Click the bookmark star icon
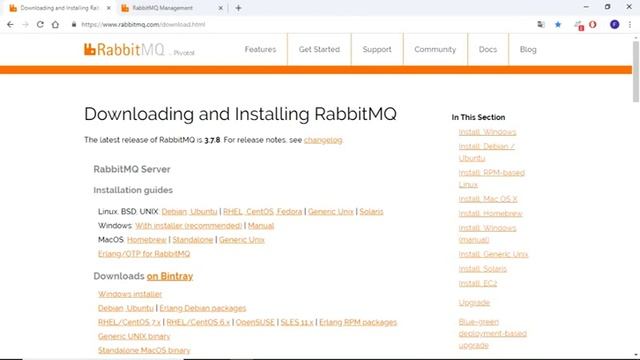Viewport: 640px width, 360px height. [x=558, y=24]
